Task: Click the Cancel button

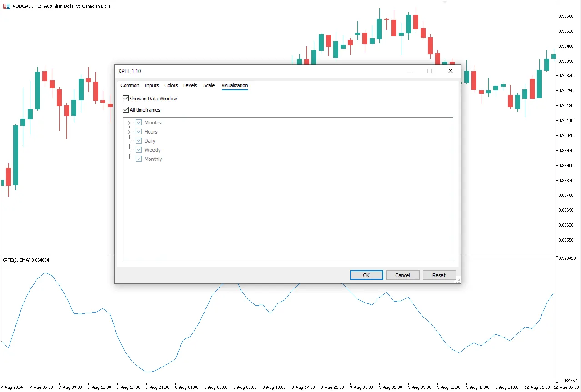Action: click(402, 275)
